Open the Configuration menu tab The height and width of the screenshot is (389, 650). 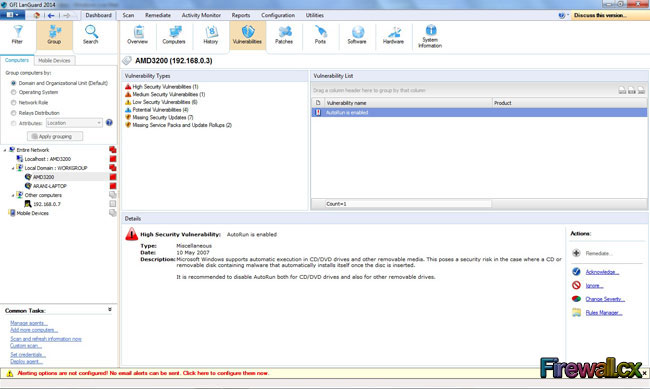pos(278,15)
